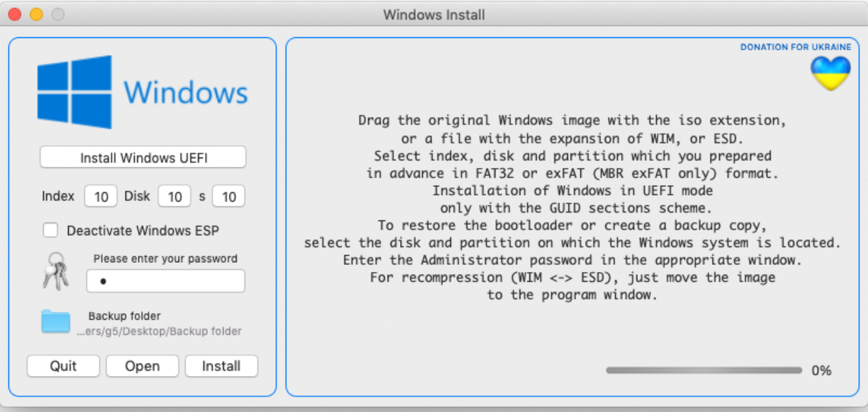The image size is (868, 412).
Task: Enable the Deactivate Windows ESP checkbox
Action: pyautogui.click(x=50, y=230)
